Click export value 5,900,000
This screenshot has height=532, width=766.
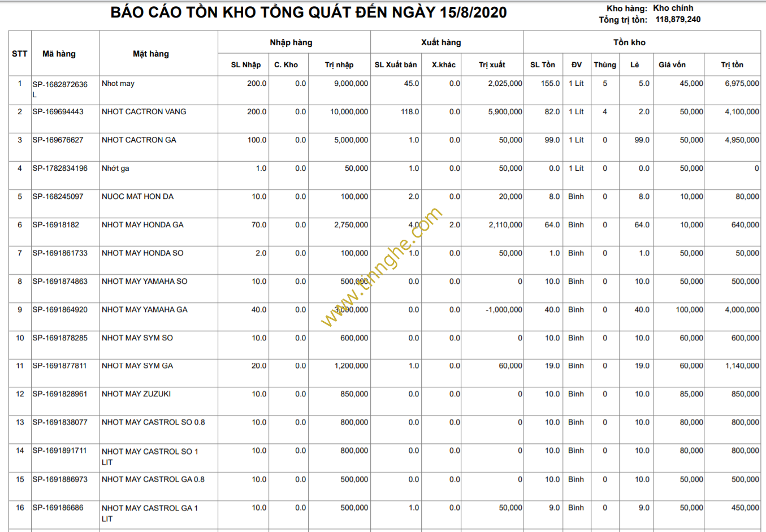[x=505, y=112]
